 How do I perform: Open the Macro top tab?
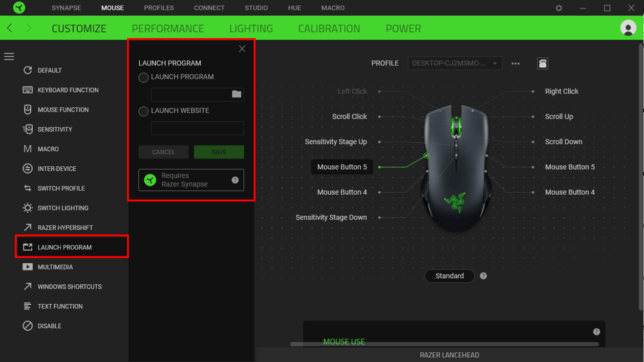click(x=333, y=8)
